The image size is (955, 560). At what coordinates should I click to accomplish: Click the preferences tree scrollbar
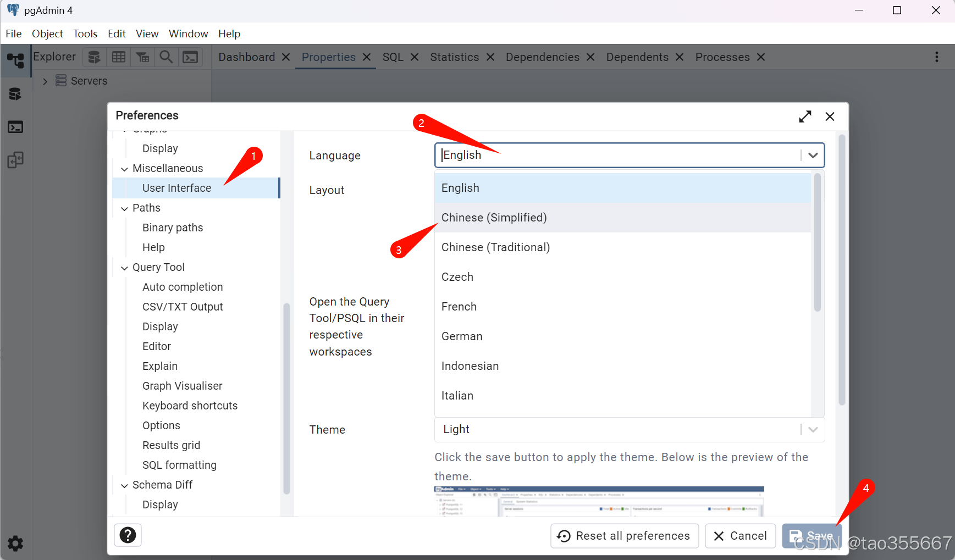tap(286, 398)
